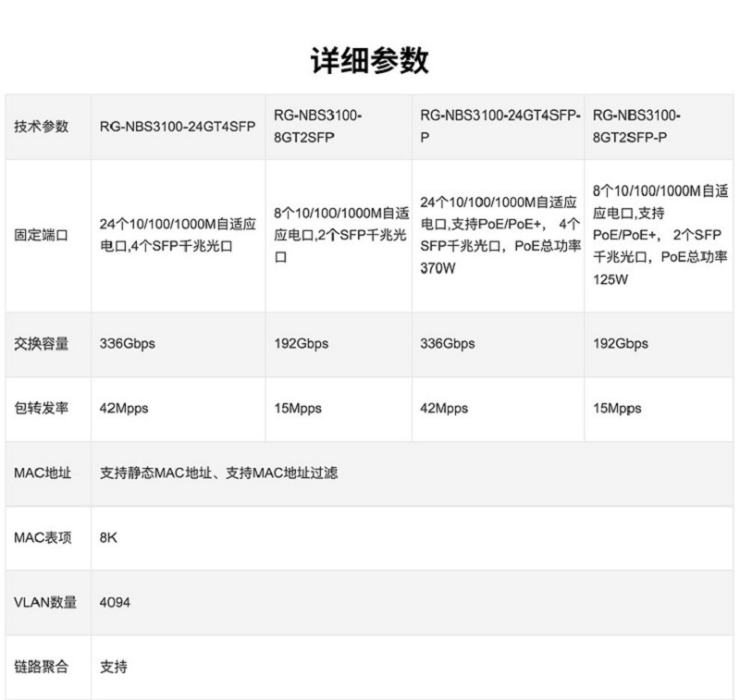The image size is (740, 700).
Task: Select the 链路聚合 row label
Action: (x=42, y=667)
